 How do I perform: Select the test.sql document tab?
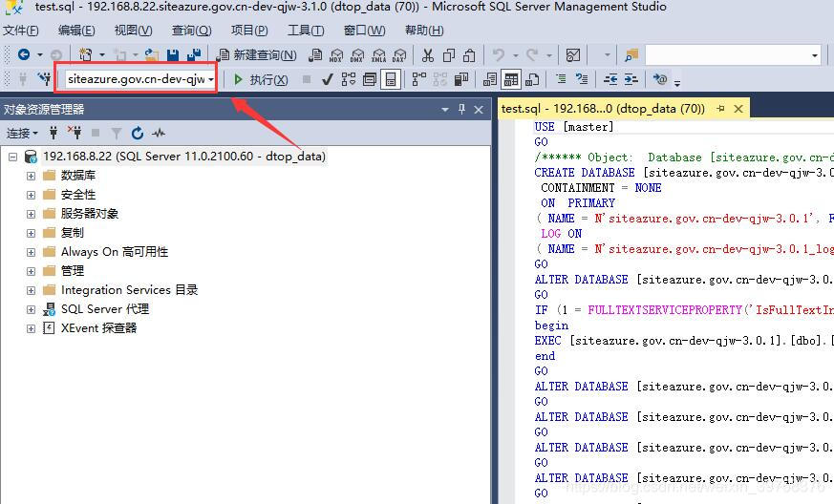[603, 109]
